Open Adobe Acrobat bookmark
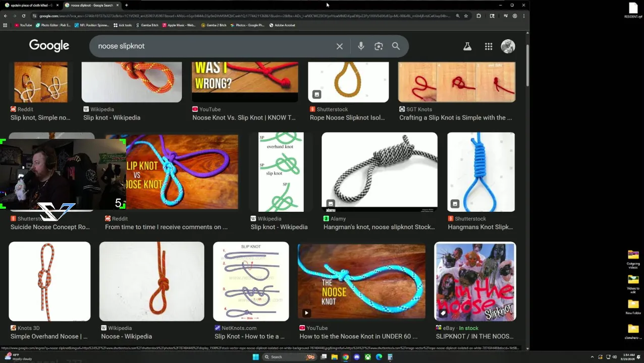Screen dimensions: 644x363 point(282,25)
